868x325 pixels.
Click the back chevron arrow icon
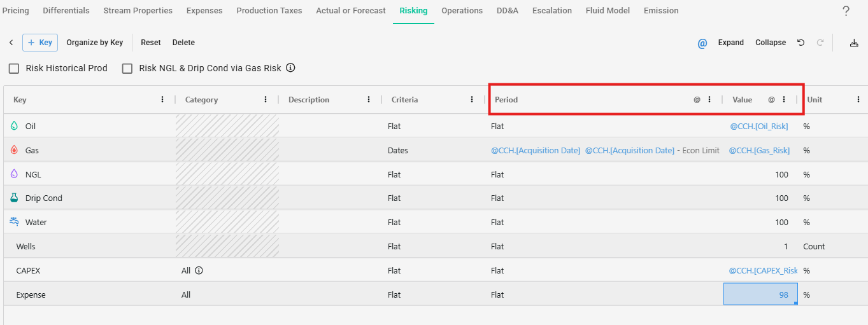(x=11, y=43)
